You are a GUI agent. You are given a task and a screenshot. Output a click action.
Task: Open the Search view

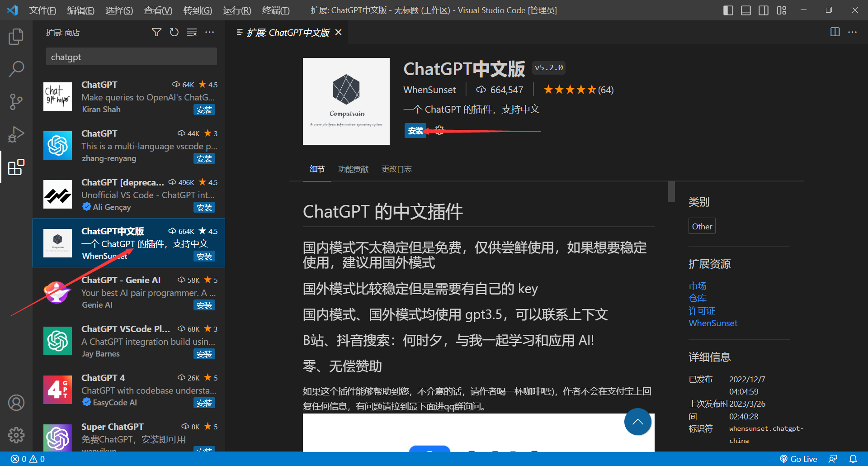[16, 69]
